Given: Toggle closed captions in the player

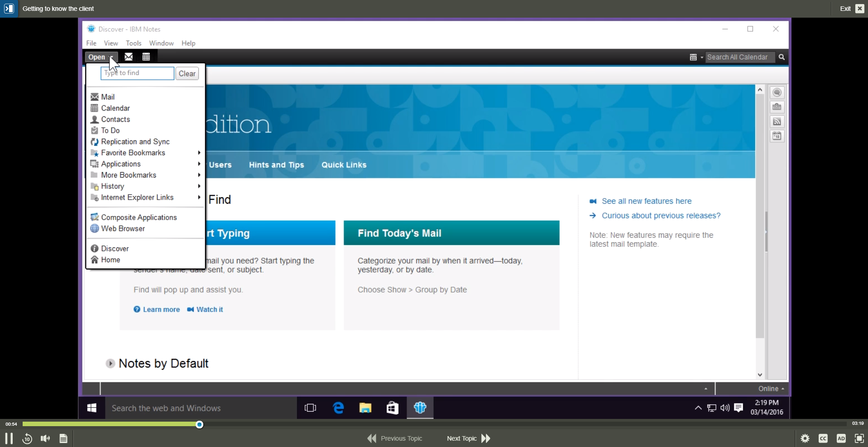Looking at the screenshot, I should pos(823,438).
